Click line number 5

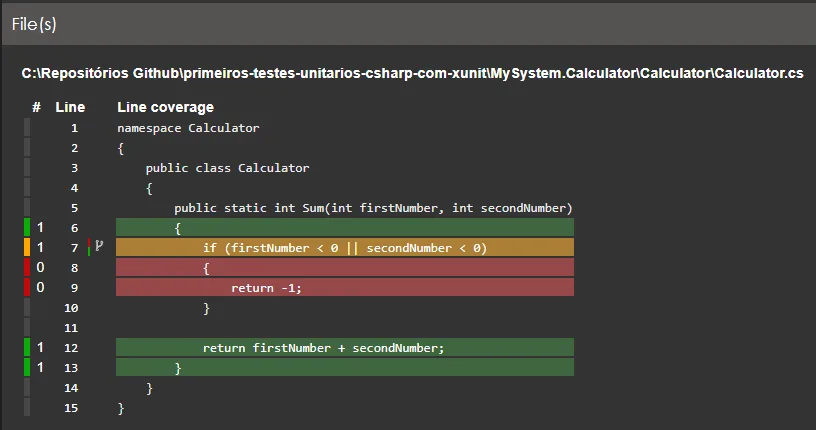(74, 208)
